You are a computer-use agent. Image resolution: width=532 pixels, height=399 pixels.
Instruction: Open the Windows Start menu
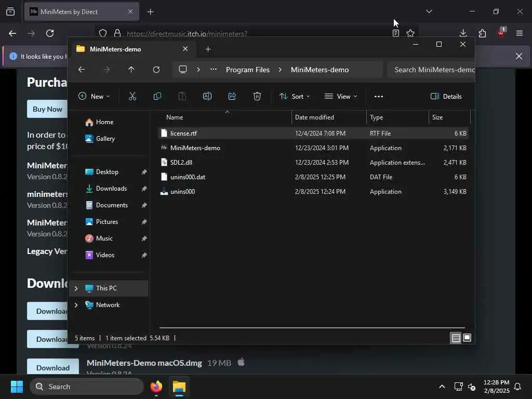(17, 387)
